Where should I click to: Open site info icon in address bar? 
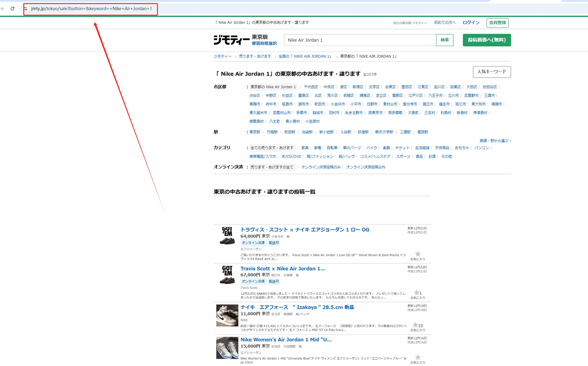[x=26, y=9]
